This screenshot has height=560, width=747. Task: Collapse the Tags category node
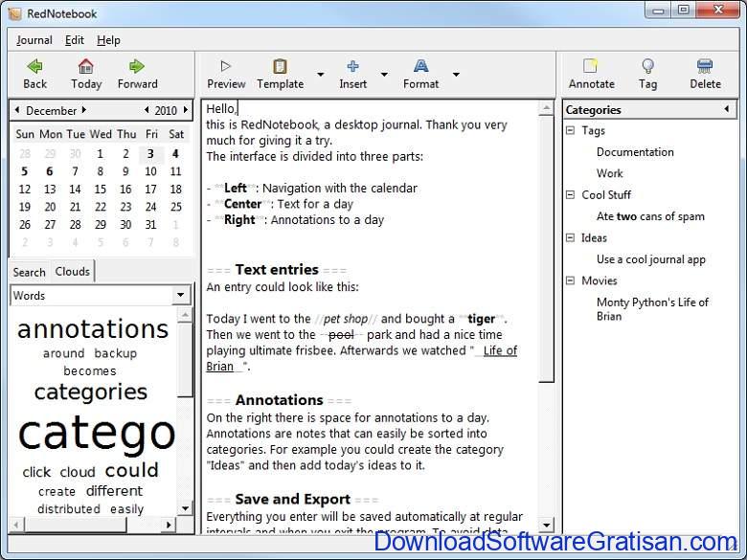[570, 130]
